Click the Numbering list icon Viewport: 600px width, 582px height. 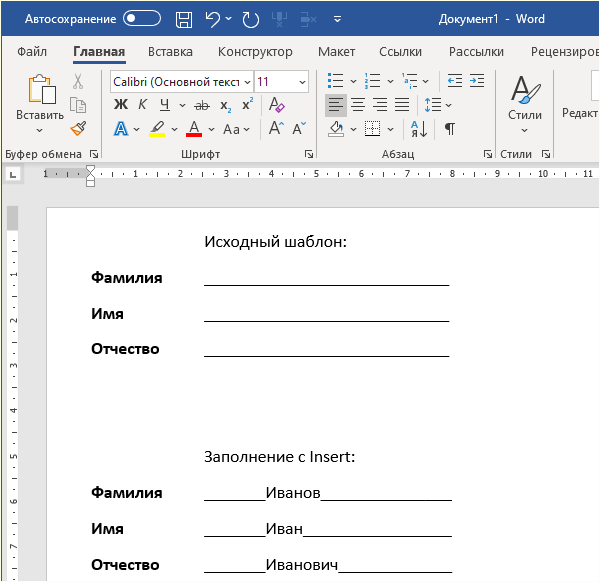372,81
